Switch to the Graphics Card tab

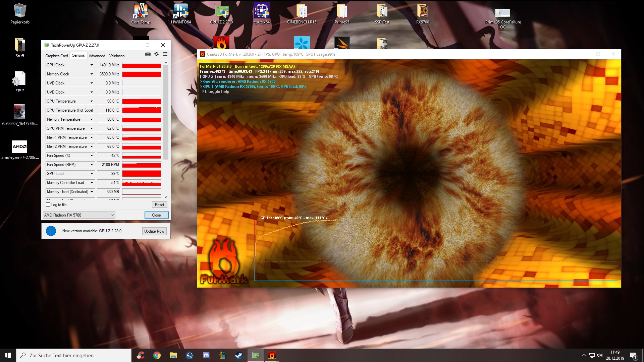[57, 56]
